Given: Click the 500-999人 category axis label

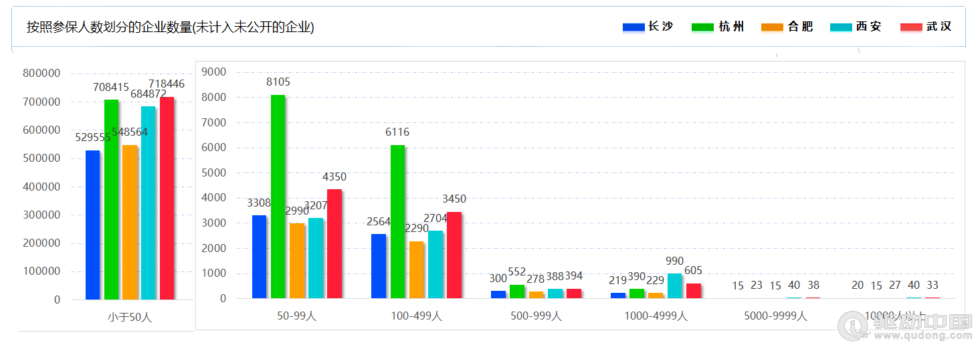Looking at the screenshot, I should pos(536,316).
